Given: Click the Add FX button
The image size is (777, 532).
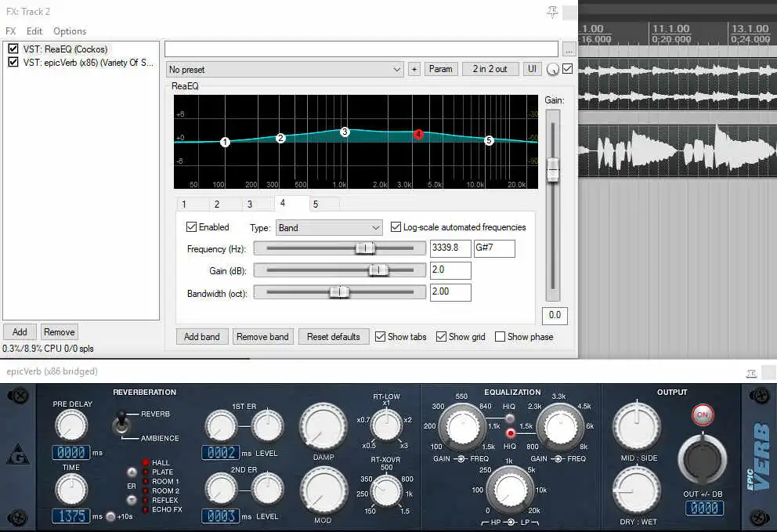Looking at the screenshot, I should (x=20, y=331).
